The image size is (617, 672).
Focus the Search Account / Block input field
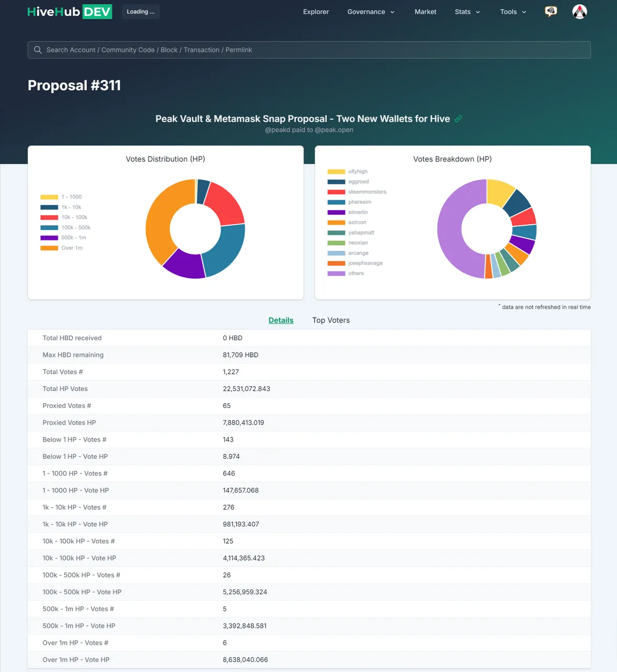(309, 50)
